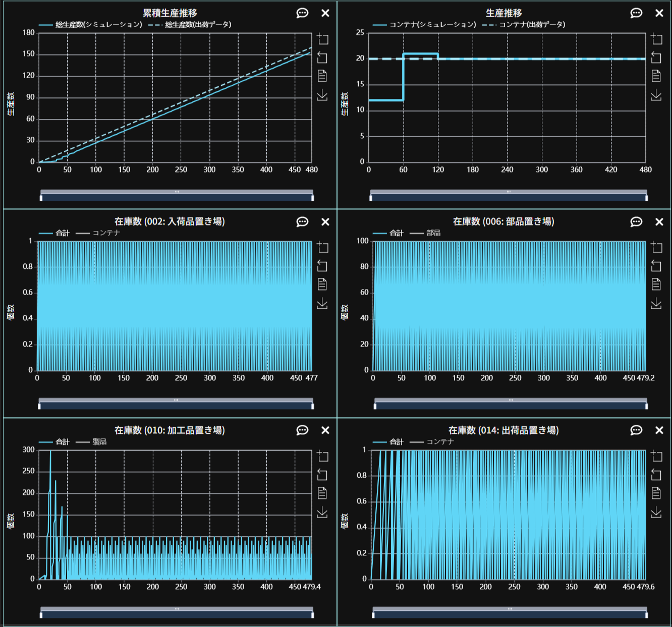Activate area zoom on 014: 出荷品置き場 chart

656,456
